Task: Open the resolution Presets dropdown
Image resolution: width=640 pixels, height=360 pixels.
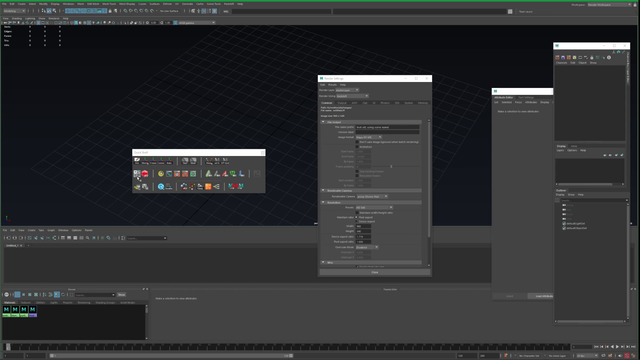Action: (x=374, y=207)
